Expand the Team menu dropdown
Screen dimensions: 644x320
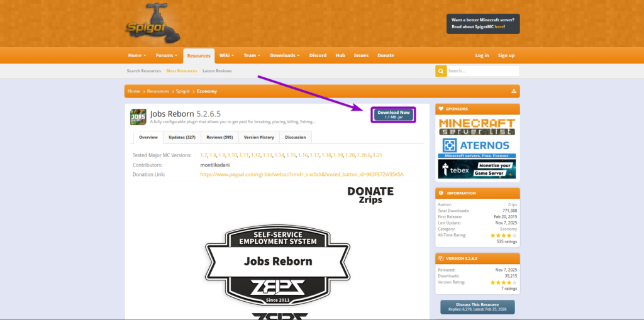(252, 55)
